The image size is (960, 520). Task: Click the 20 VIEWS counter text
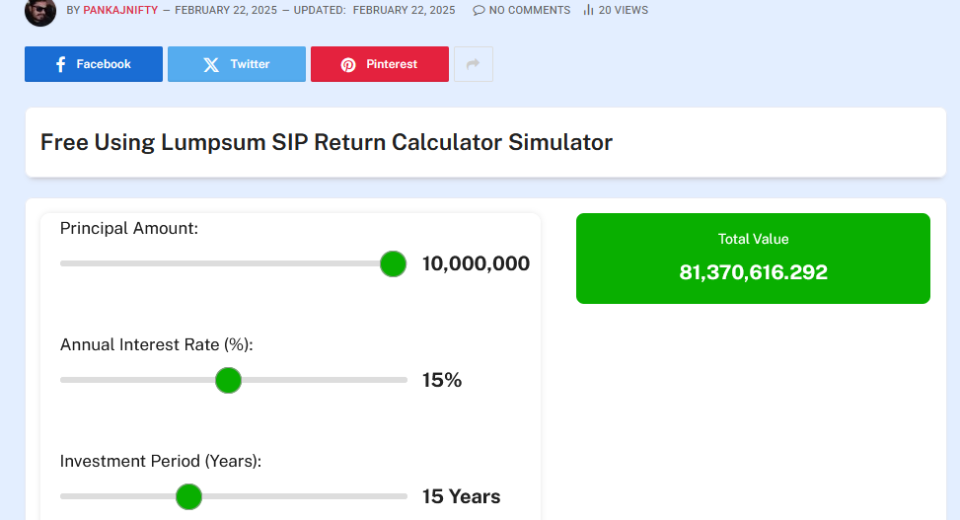click(623, 10)
